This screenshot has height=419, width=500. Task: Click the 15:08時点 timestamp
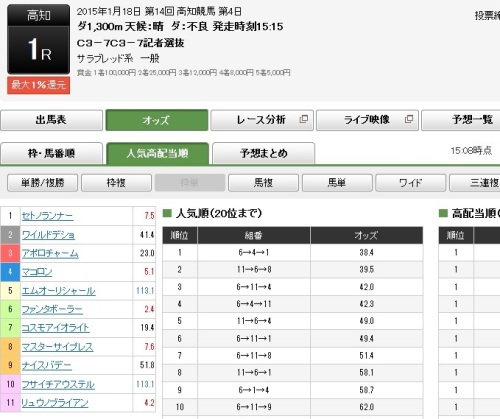(471, 151)
